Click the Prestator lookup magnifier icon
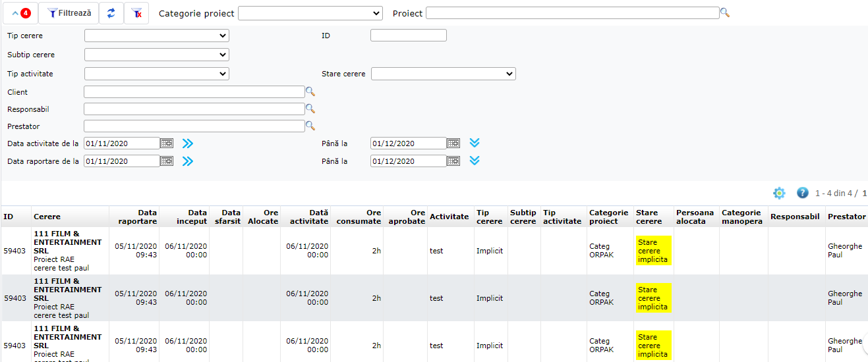Image resolution: width=868 pixels, height=362 pixels. [310, 126]
